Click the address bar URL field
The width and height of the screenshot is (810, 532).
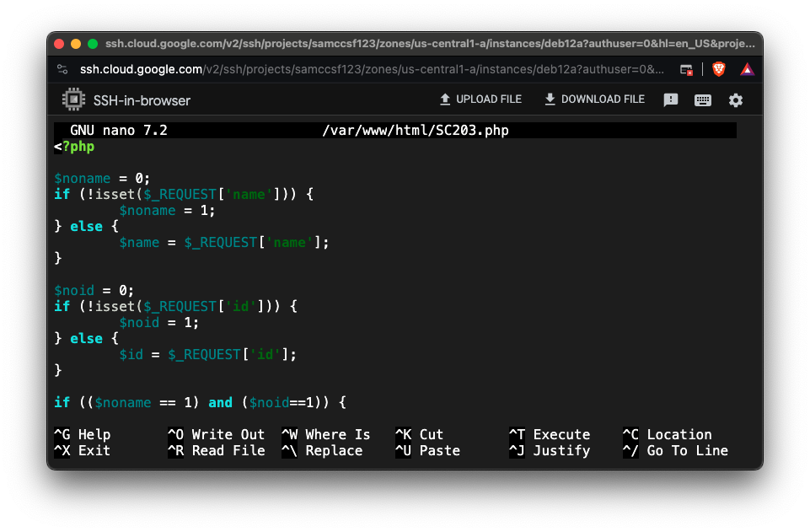[x=371, y=69]
